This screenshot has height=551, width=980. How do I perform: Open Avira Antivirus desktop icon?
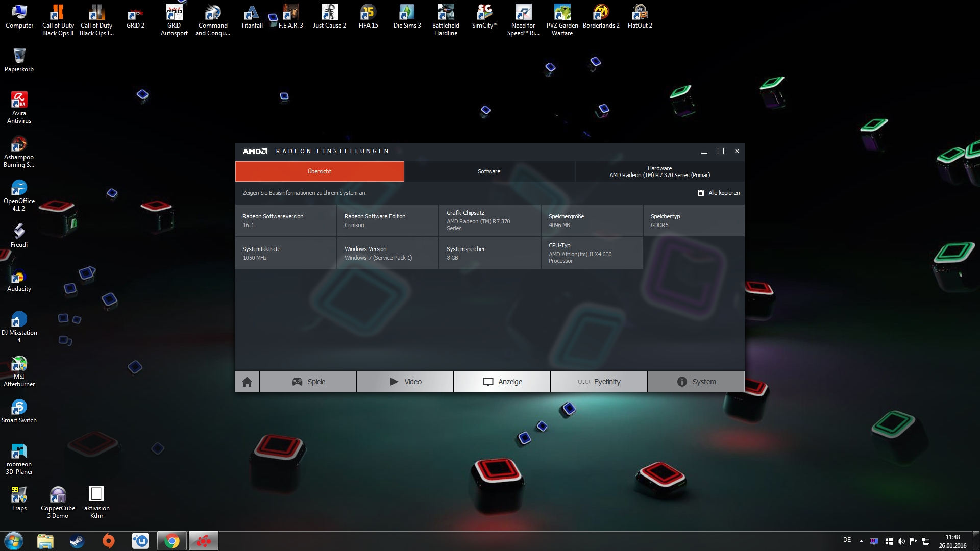(19, 101)
